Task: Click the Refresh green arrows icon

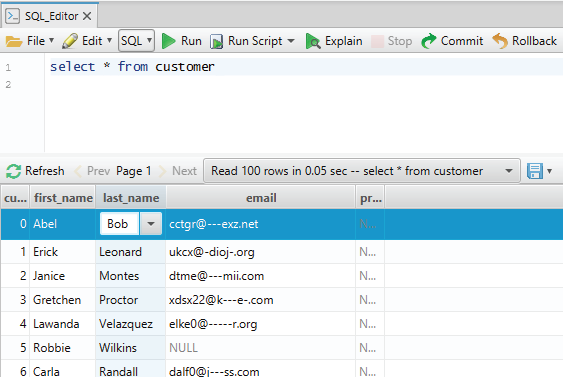Action: pyautogui.click(x=14, y=171)
